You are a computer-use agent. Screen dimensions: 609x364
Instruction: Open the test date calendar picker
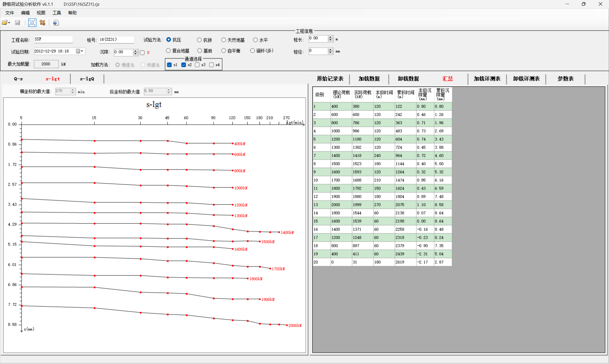point(78,51)
